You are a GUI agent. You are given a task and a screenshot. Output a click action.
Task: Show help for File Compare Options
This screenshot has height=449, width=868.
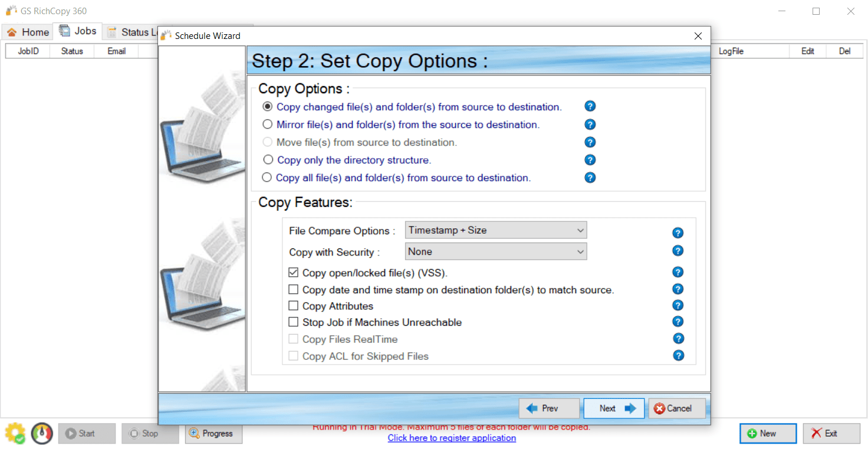[x=678, y=233]
